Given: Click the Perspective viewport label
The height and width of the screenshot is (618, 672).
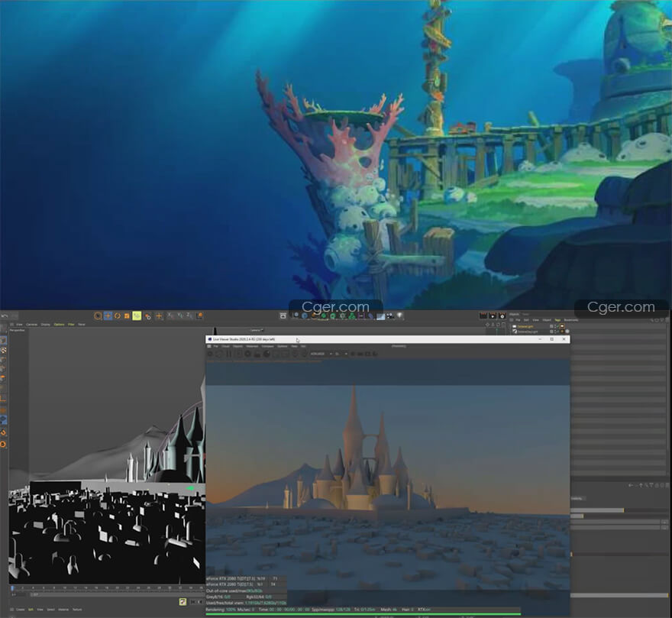Looking at the screenshot, I should pos(17,330).
